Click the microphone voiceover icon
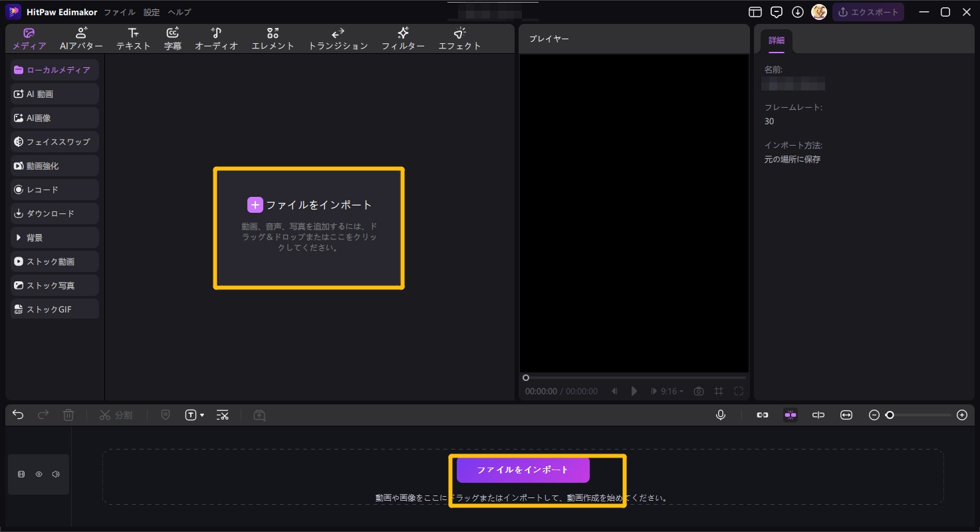 (x=721, y=415)
